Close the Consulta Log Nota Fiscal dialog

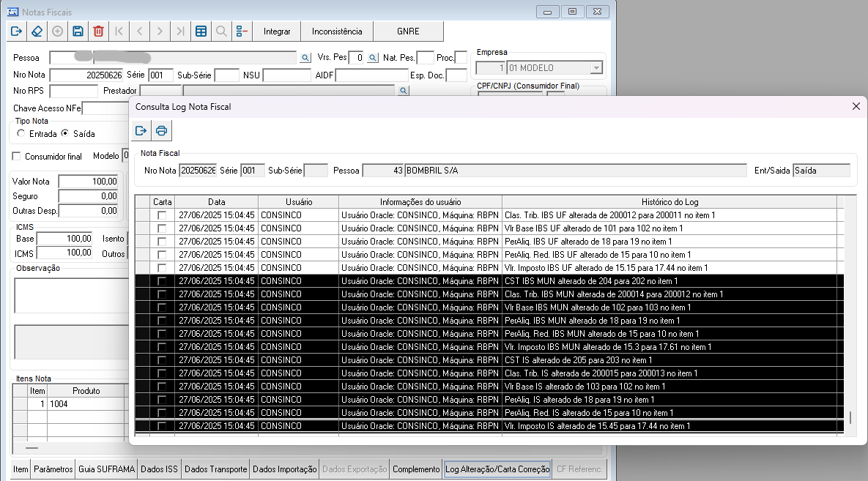coord(856,106)
